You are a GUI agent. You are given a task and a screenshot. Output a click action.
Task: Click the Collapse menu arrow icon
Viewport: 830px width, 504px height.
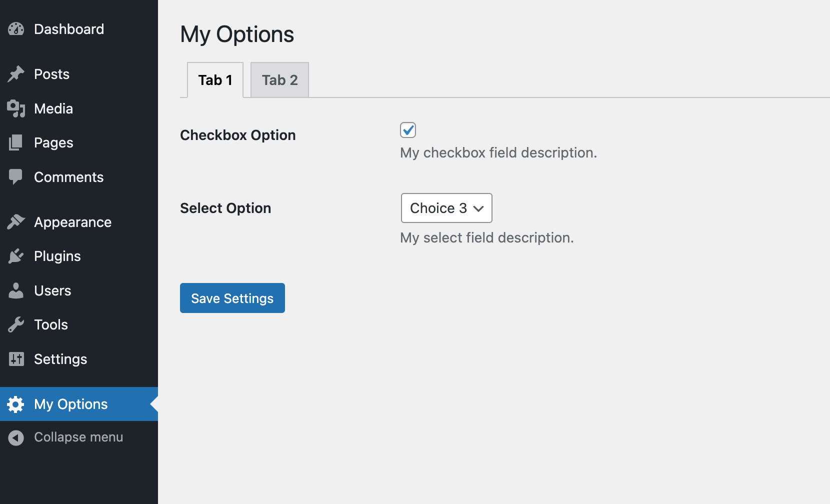click(x=16, y=437)
